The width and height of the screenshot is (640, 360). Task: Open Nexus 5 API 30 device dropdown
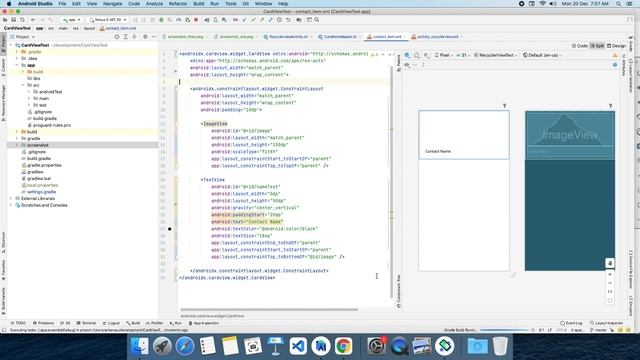[x=108, y=20]
